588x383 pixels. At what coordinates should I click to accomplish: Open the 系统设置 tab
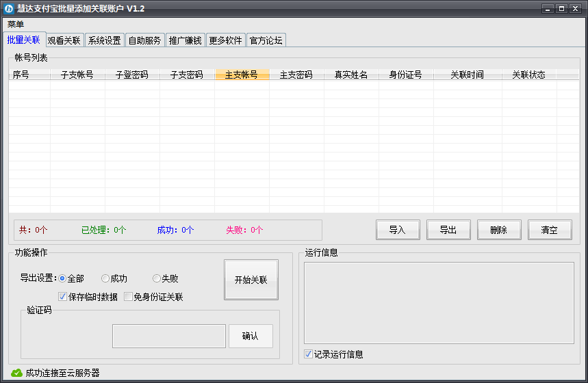(105, 40)
